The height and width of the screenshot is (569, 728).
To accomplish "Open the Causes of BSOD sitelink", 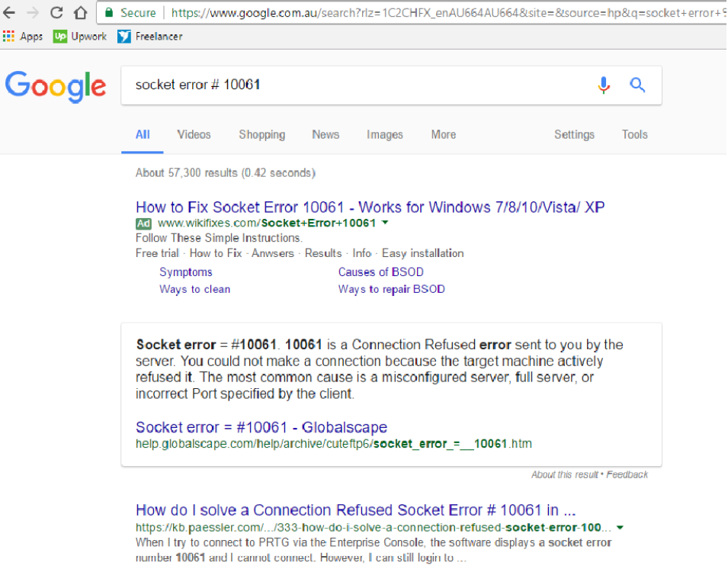I will 380,272.
